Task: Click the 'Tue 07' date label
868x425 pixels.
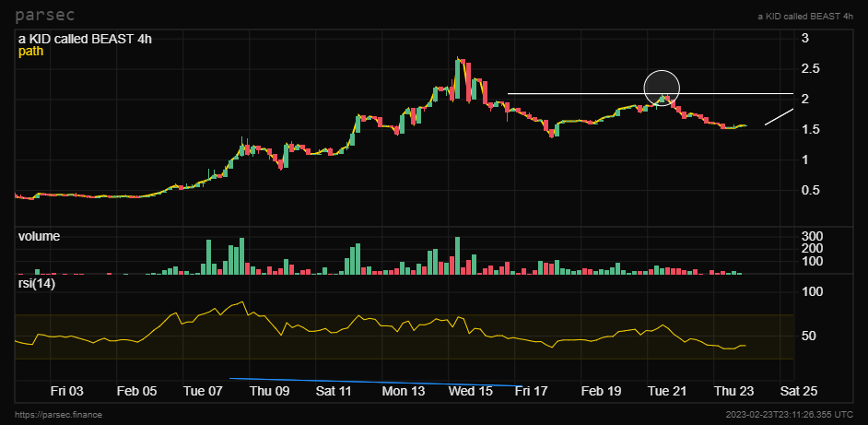Action: click(203, 391)
